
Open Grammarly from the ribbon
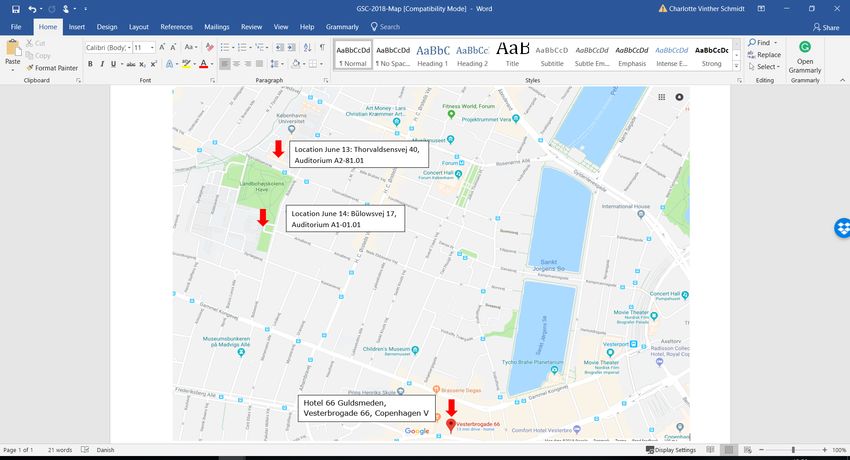[x=804, y=57]
